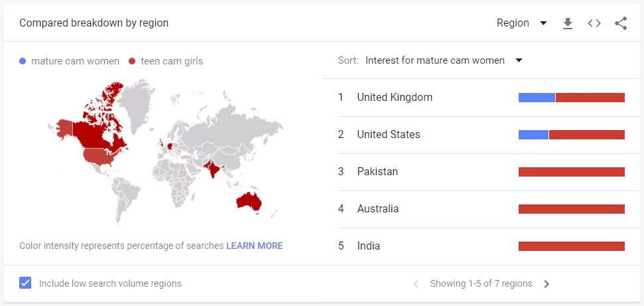644x306 pixels.
Task: Click the share icon
Action: point(621,23)
